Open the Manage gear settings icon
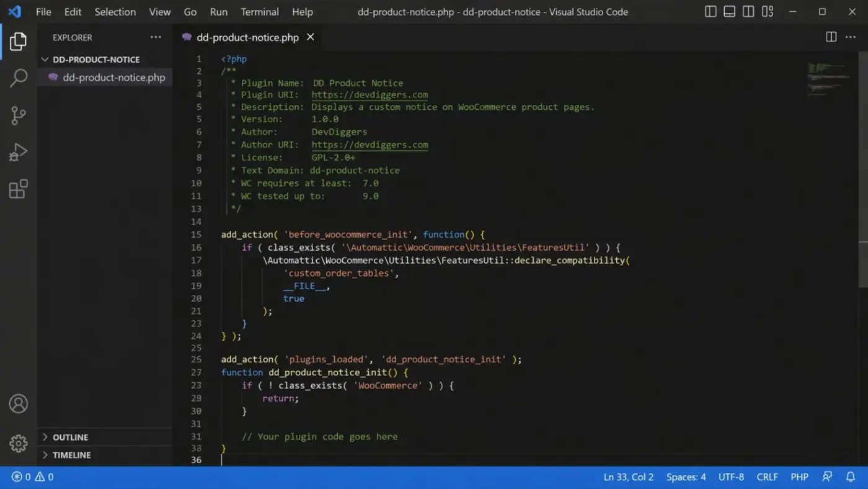The height and width of the screenshot is (489, 868). [x=18, y=443]
